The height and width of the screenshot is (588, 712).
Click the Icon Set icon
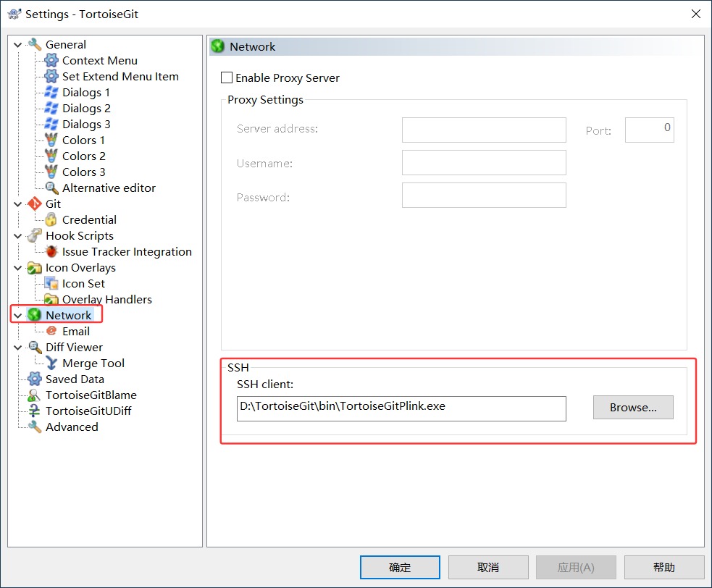click(x=51, y=283)
